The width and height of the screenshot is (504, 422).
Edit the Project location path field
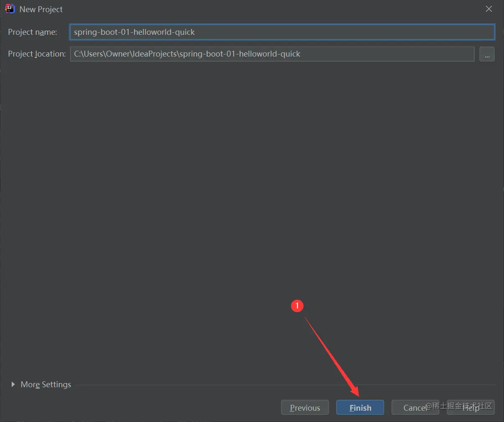(272, 54)
